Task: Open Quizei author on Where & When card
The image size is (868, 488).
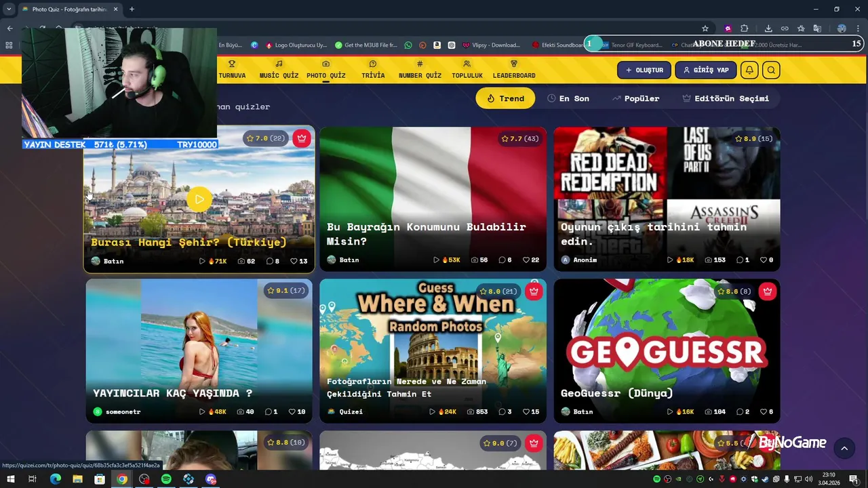Action: tap(344, 412)
